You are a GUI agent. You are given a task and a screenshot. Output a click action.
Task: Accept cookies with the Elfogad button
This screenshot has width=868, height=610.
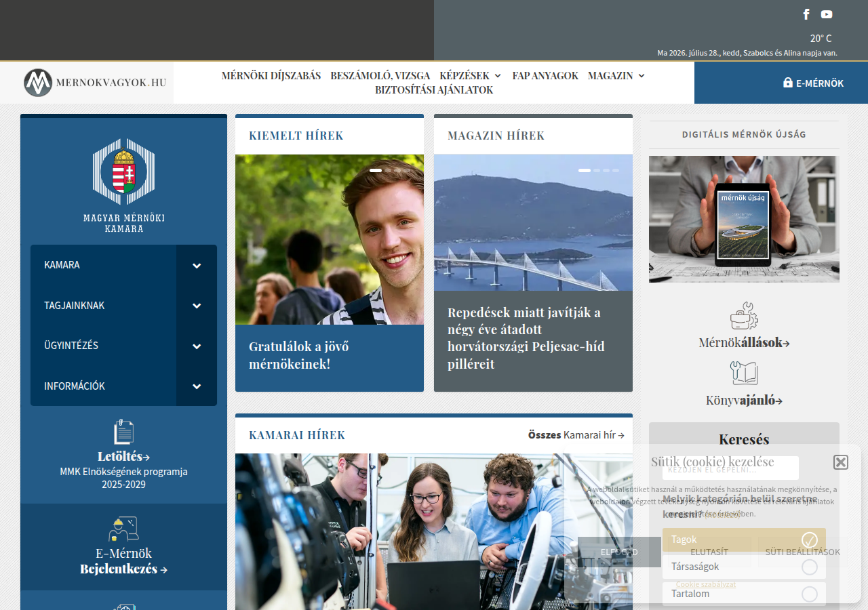coord(619,552)
